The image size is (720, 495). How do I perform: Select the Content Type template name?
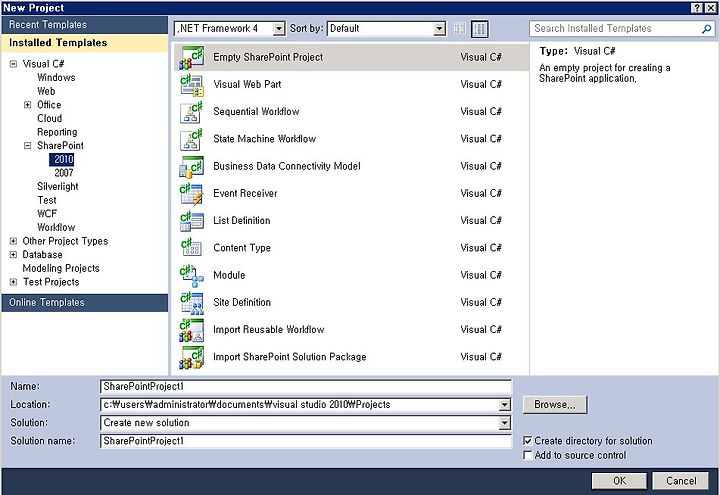coord(242,248)
